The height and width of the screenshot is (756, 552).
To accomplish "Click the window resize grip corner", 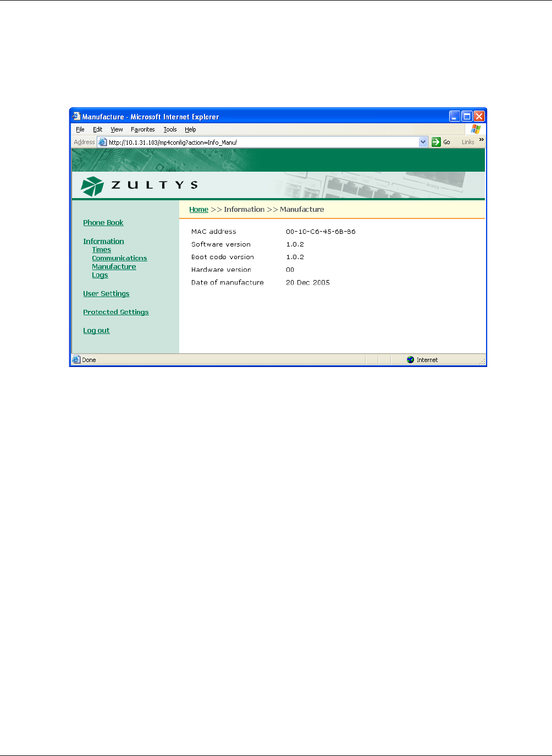I will [x=482, y=361].
